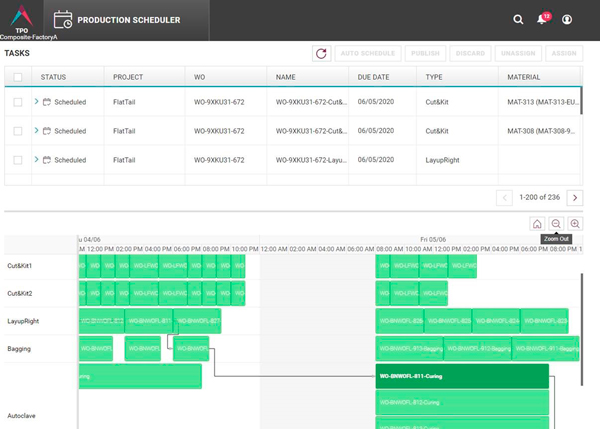Click the Auto Schedule button
The height and width of the screenshot is (429, 600).
pyautogui.click(x=368, y=54)
